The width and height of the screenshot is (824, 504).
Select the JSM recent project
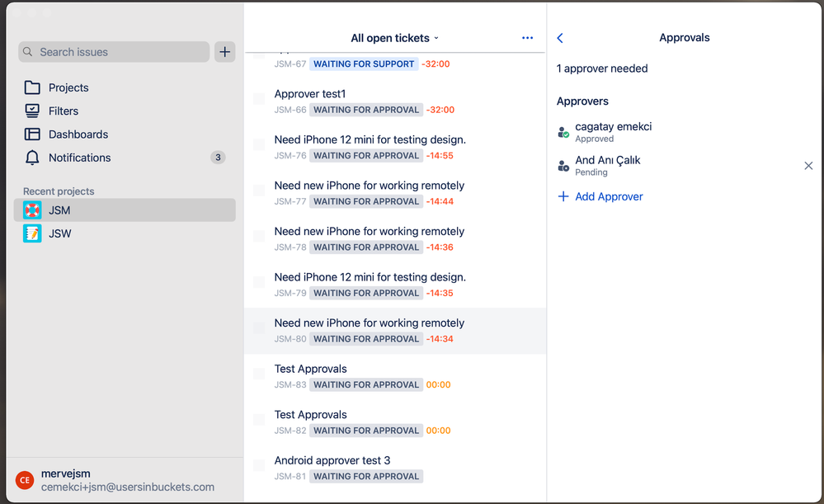click(125, 210)
